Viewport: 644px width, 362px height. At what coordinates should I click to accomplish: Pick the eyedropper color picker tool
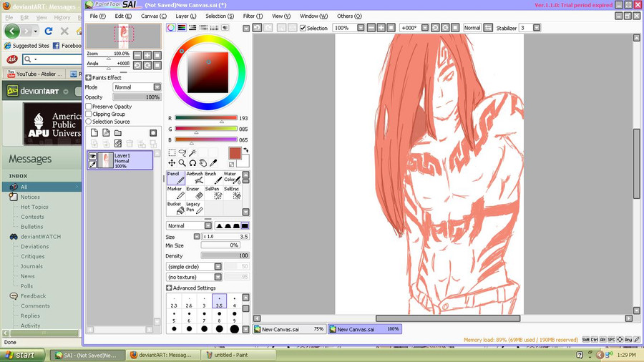pyautogui.click(x=213, y=163)
